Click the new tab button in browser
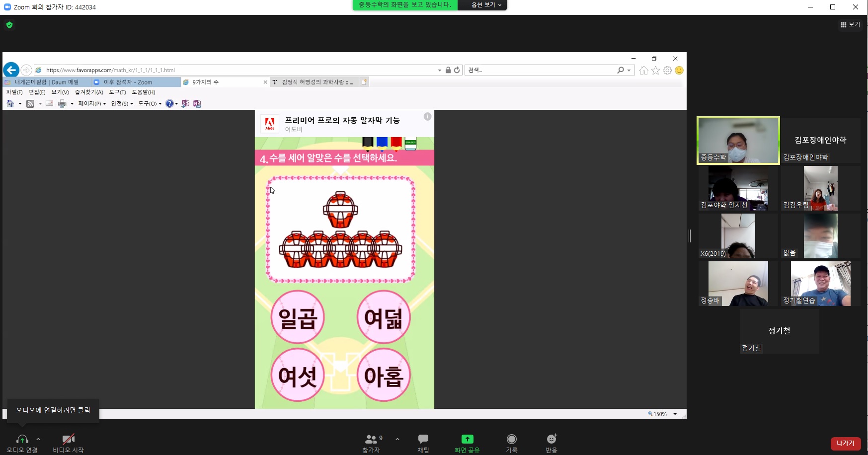This screenshot has height=455, width=868. (364, 82)
